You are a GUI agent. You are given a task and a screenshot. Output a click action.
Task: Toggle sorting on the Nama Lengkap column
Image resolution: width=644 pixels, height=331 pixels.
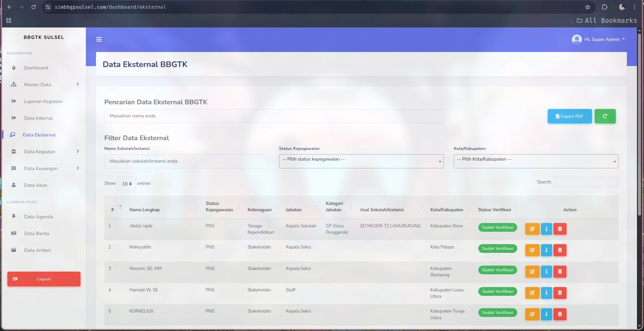tap(145, 210)
